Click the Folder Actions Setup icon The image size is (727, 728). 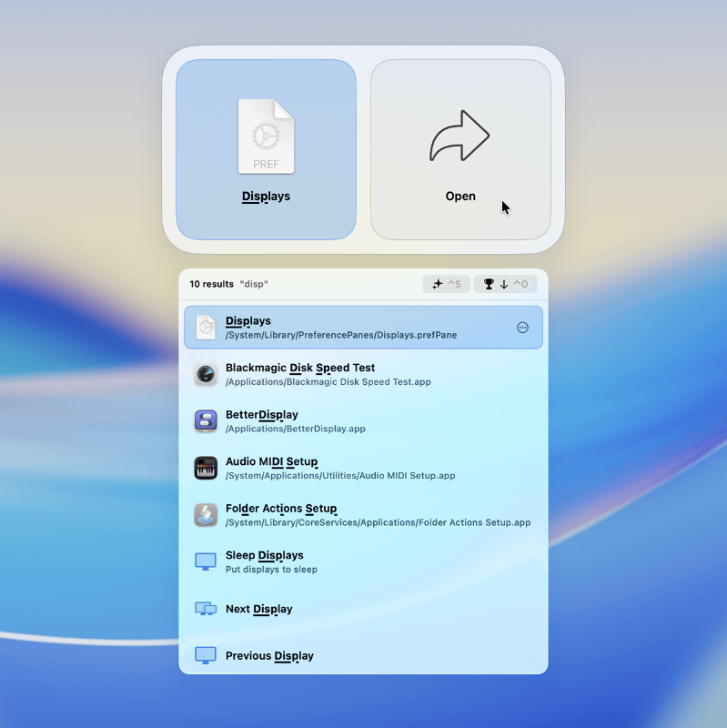206,515
